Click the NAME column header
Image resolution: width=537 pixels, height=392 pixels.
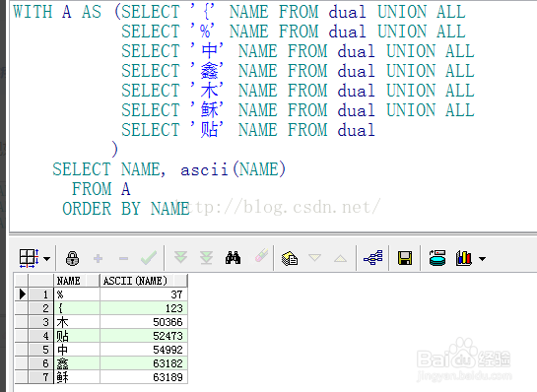(77, 281)
